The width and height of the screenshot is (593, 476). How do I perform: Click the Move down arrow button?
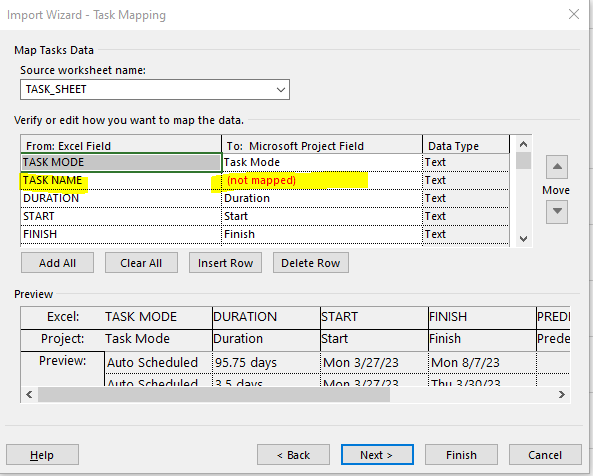557,212
